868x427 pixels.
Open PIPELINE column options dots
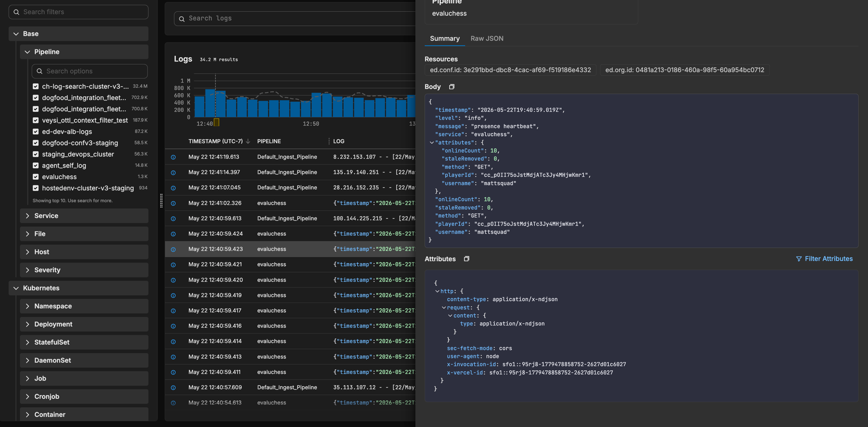pos(329,141)
